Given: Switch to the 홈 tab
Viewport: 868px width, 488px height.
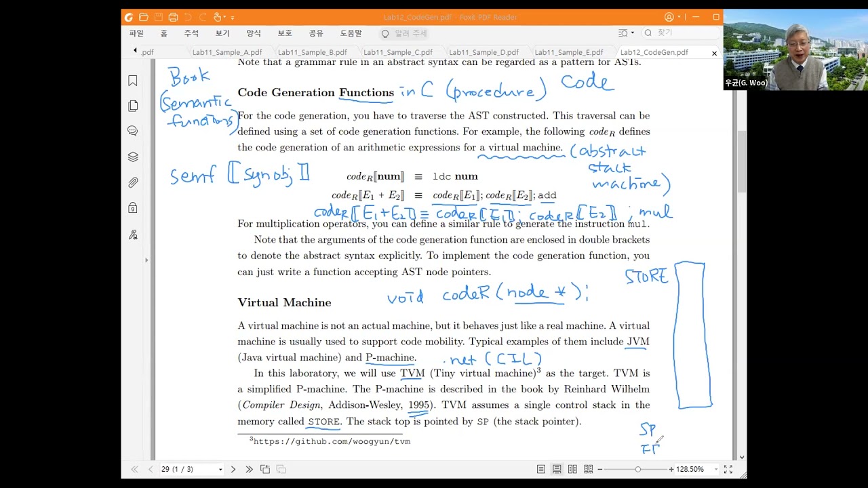Looking at the screenshot, I should click(x=164, y=33).
